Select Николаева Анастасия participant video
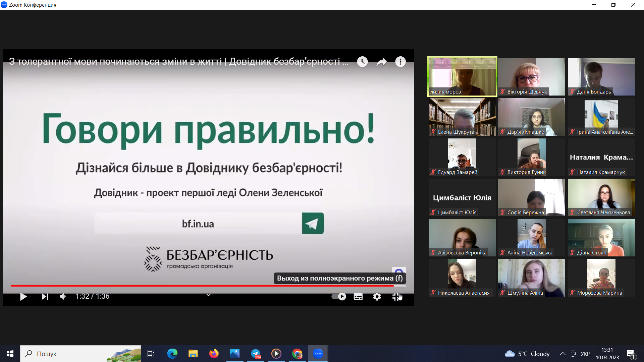The image size is (644, 362). click(x=462, y=278)
